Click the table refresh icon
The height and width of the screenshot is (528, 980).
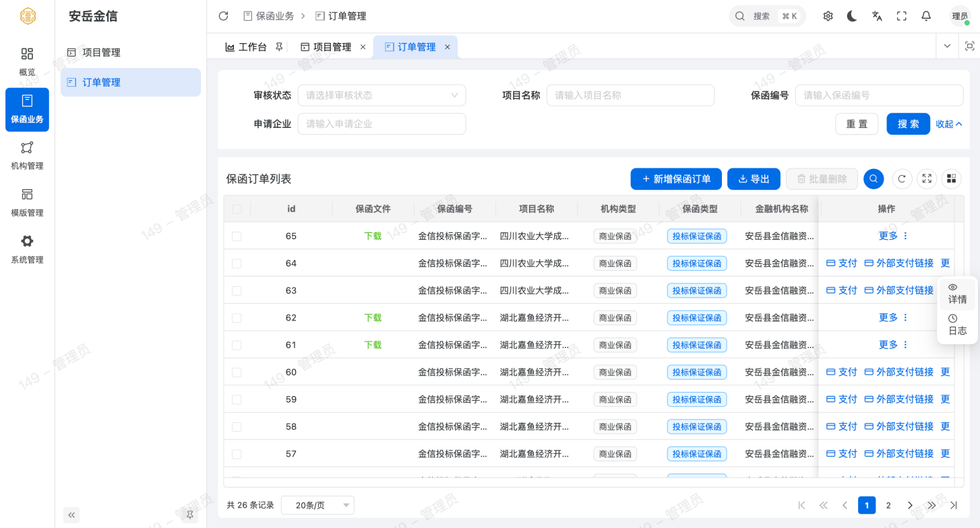(902, 178)
